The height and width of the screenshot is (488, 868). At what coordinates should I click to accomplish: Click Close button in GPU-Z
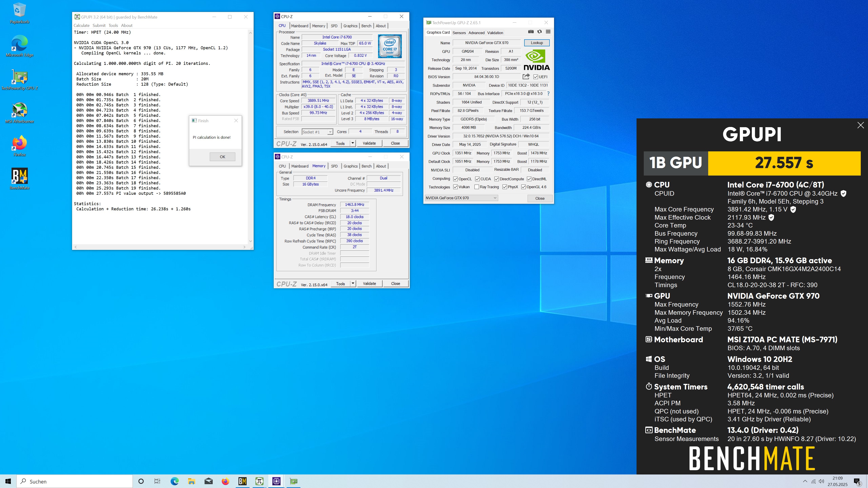[x=540, y=198]
